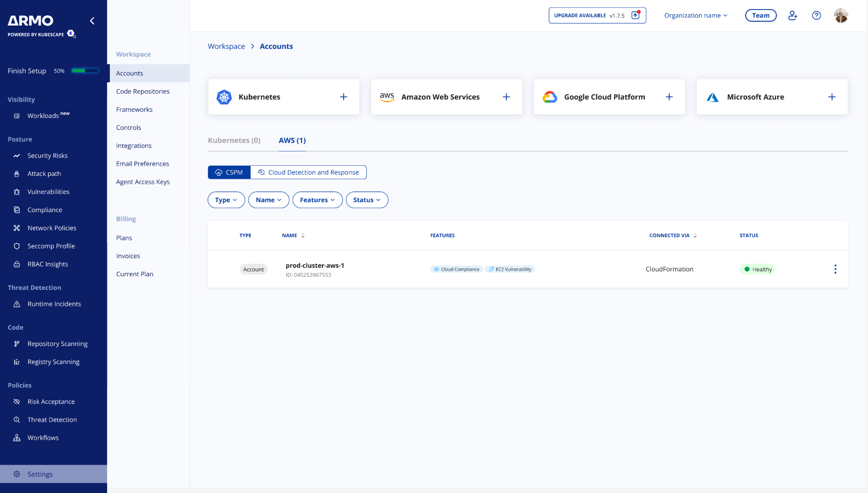The image size is (868, 493).
Task: Click the upgrade icon next to v1.7.5
Action: (x=636, y=15)
